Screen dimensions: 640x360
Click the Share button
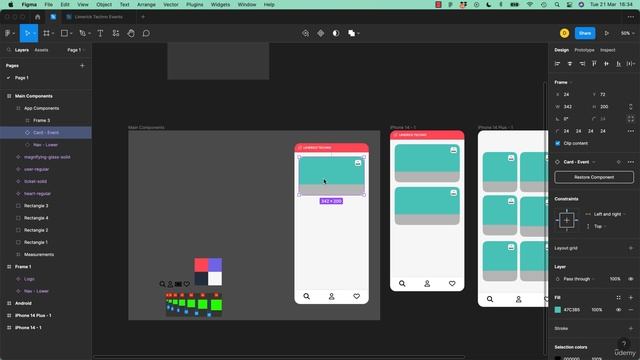[x=585, y=33]
